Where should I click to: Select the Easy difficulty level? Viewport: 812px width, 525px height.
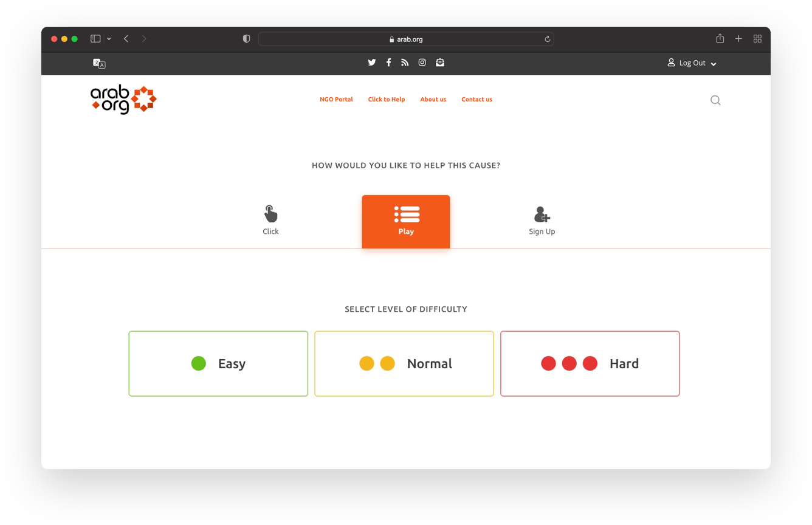[x=218, y=363]
